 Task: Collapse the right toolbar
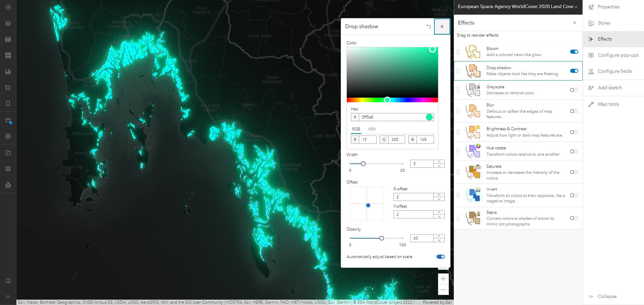(613, 296)
